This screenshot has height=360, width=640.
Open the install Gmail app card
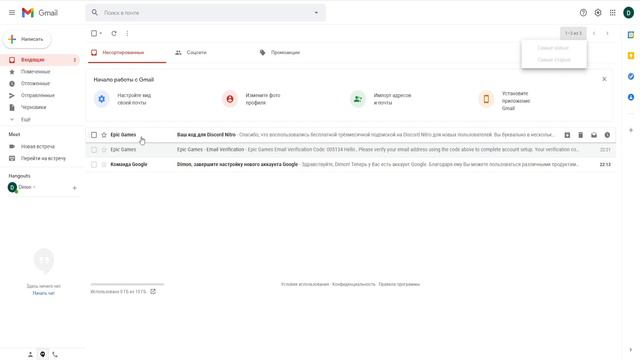coord(505,100)
